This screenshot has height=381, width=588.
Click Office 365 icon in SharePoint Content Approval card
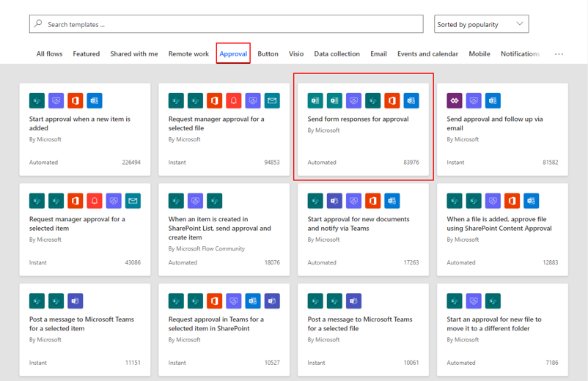point(512,201)
